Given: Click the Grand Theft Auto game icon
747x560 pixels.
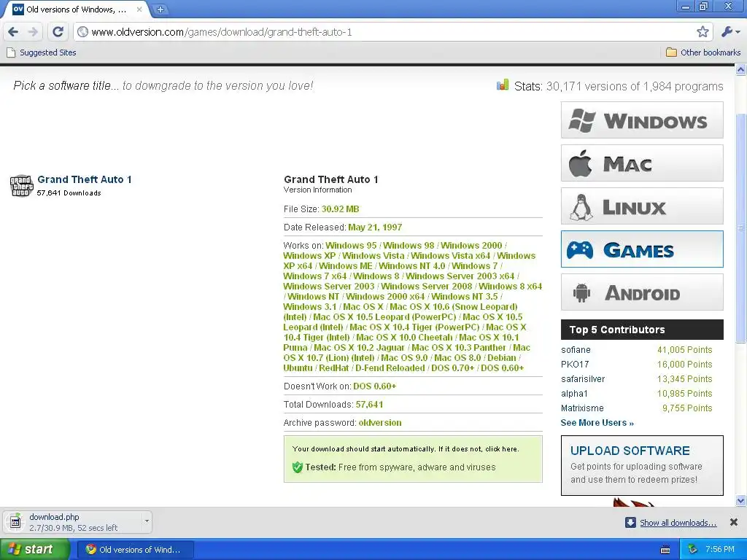Looking at the screenshot, I should [21, 186].
